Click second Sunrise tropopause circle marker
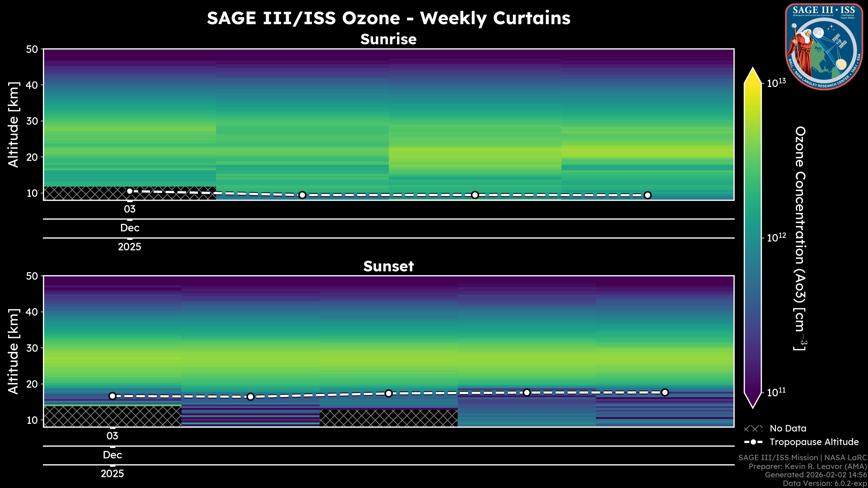This screenshot has height=488, width=868. [x=302, y=195]
